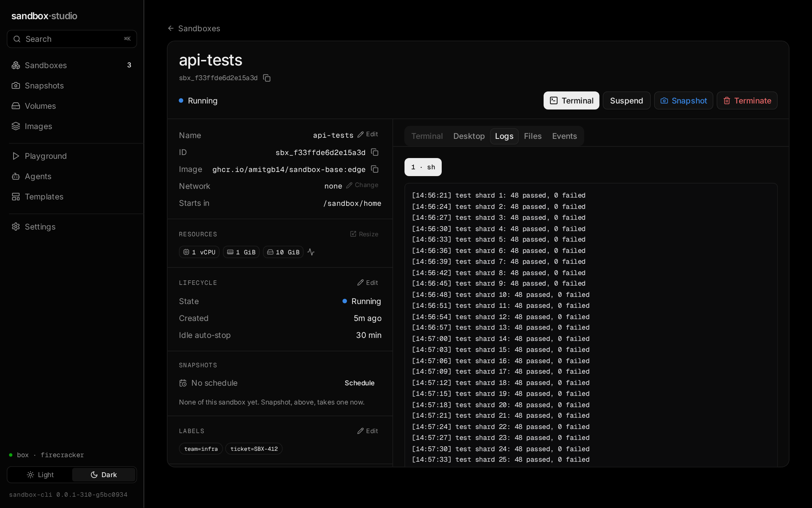Image resolution: width=812 pixels, height=508 pixels.
Task: Switch to Dark theme
Action: [x=104, y=475]
